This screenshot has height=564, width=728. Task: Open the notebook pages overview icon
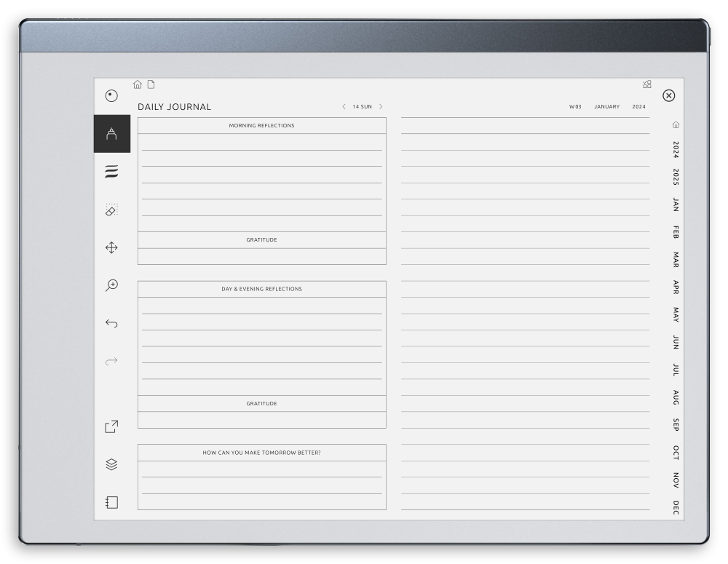click(x=111, y=502)
